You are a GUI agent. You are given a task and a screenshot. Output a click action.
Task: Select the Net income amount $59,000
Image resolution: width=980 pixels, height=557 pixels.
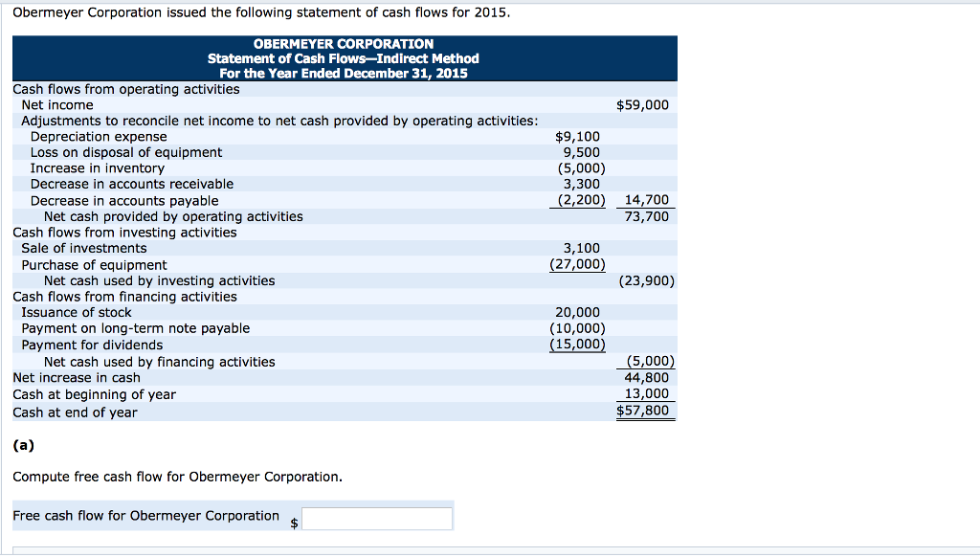click(642, 105)
